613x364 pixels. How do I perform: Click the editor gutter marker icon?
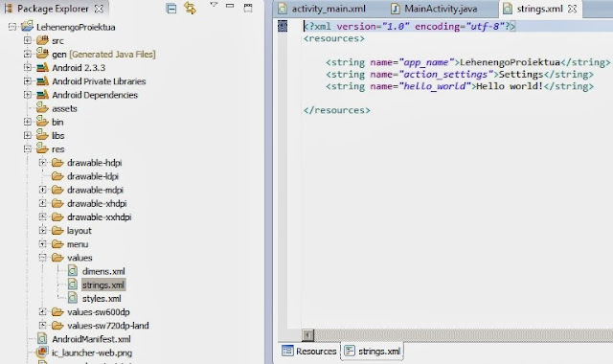(283, 26)
